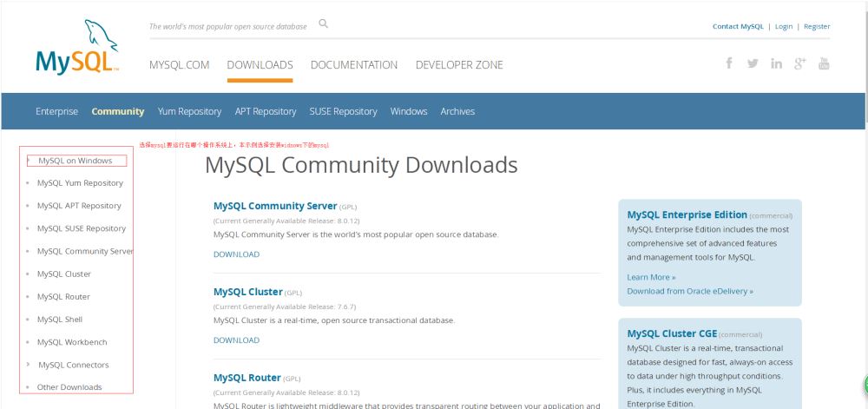Click Learn More under Enterprise Edition

pyautogui.click(x=651, y=277)
